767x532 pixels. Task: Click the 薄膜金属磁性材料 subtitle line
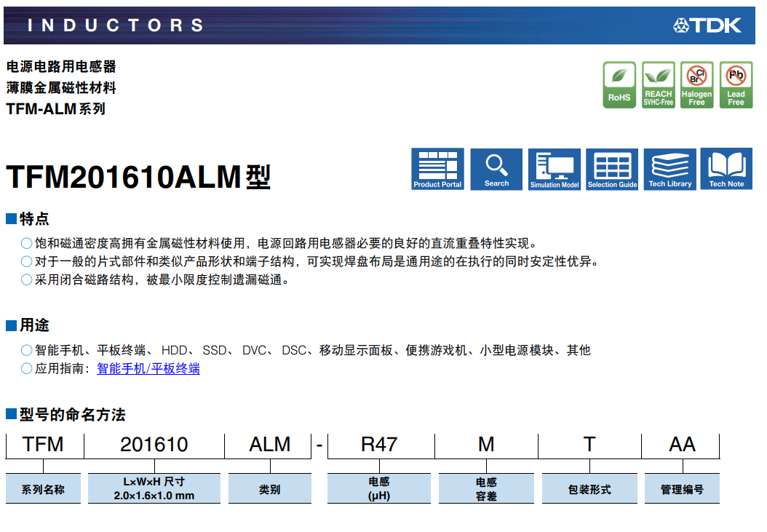[x=61, y=87]
